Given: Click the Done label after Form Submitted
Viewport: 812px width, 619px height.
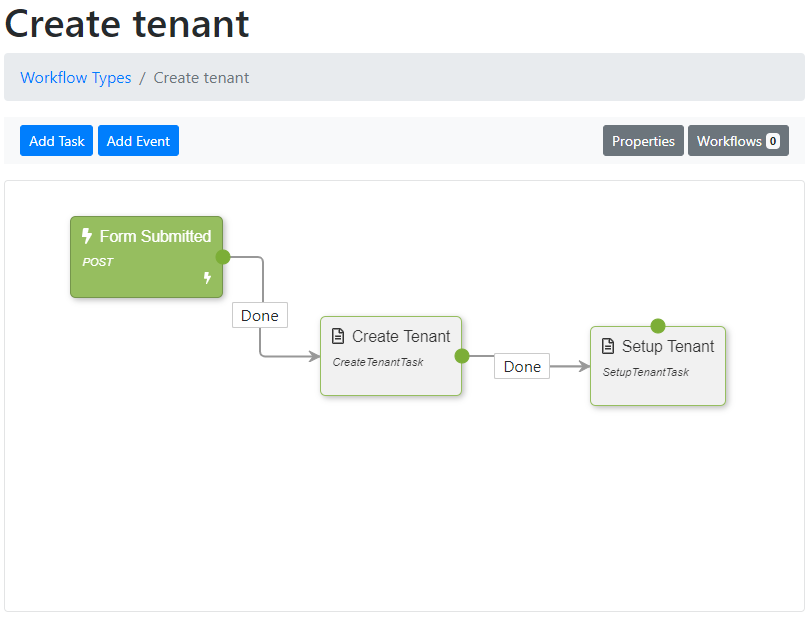Looking at the screenshot, I should (x=260, y=315).
